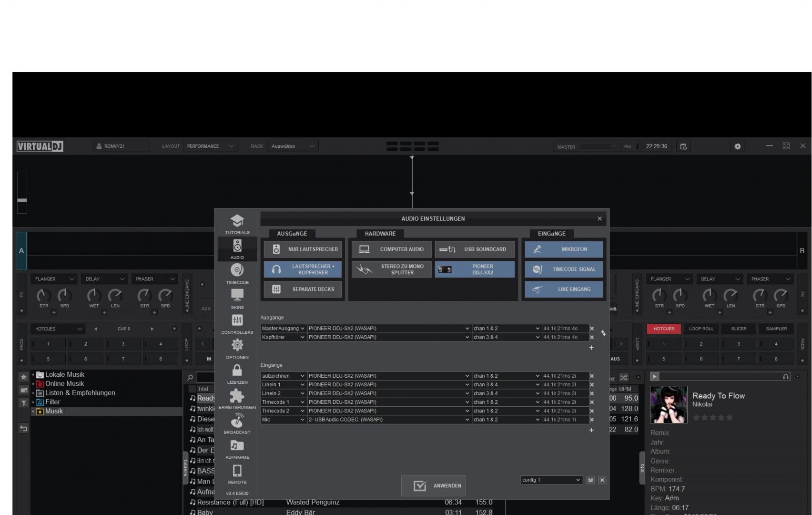Remove the aufzeichnen input row

coord(592,376)
